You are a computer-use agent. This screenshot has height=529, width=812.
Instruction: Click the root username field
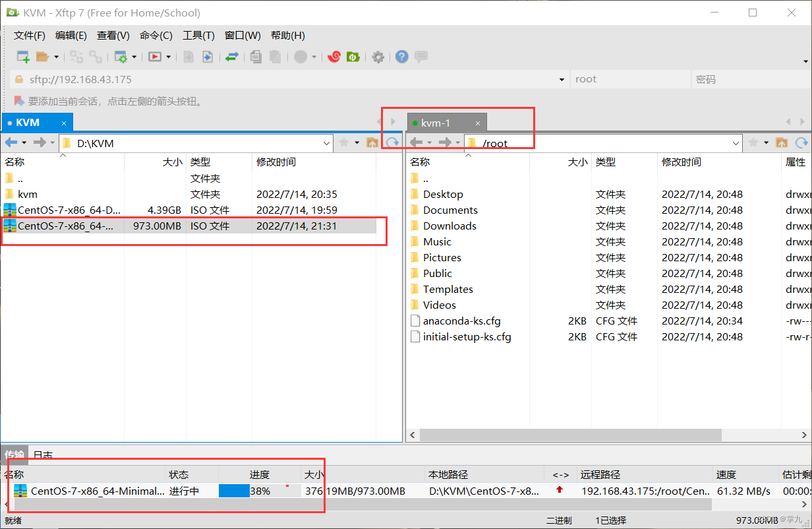[629, 79]
